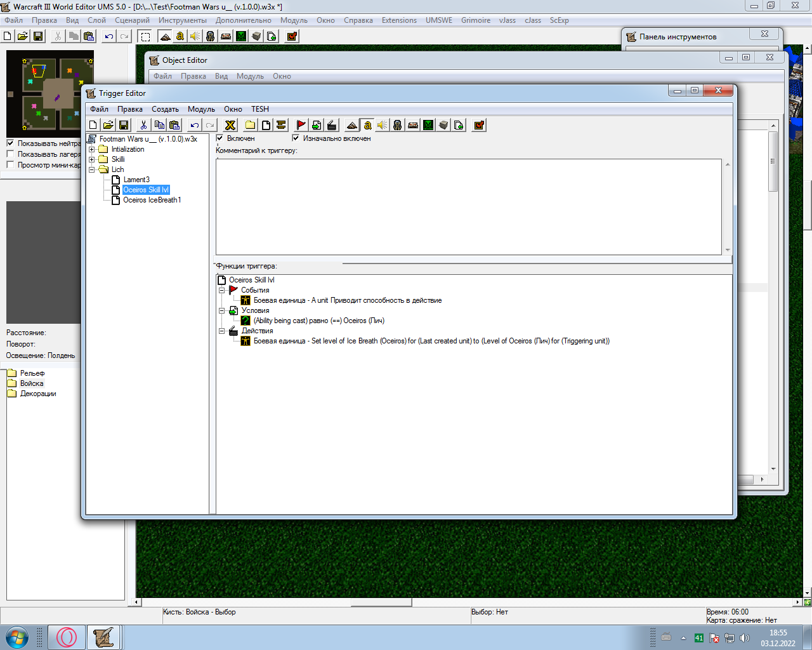Add a new action with the clapperboard icon

332,125
